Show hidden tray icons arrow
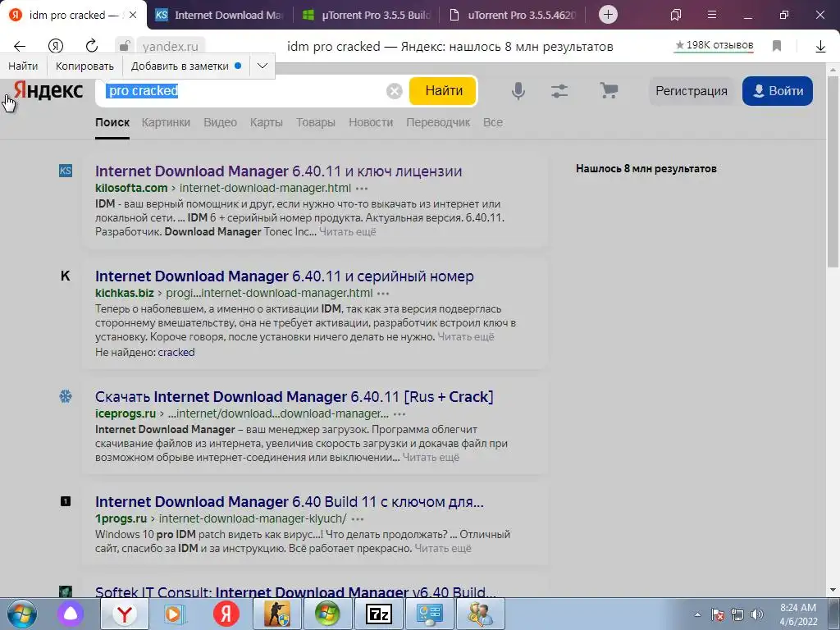 [x=697, y=614]
